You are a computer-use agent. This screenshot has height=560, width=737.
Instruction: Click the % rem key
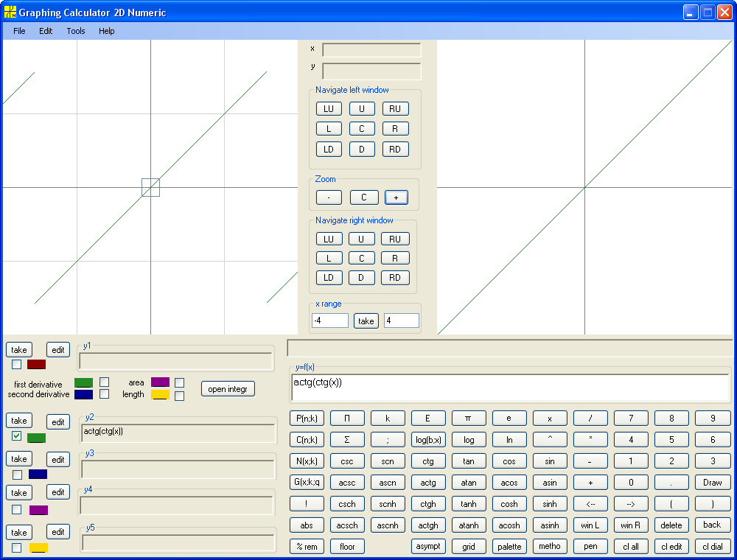tap(307, 547)
